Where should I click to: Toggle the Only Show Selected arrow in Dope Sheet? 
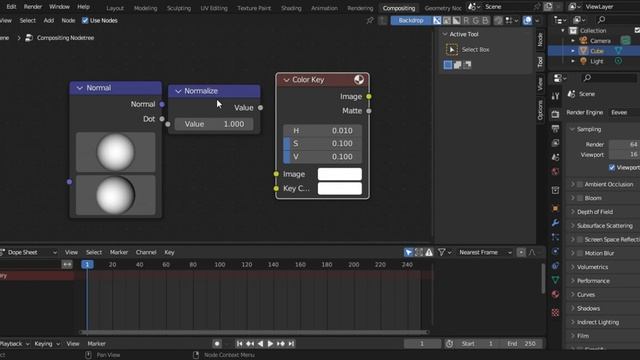click(408, 253)
